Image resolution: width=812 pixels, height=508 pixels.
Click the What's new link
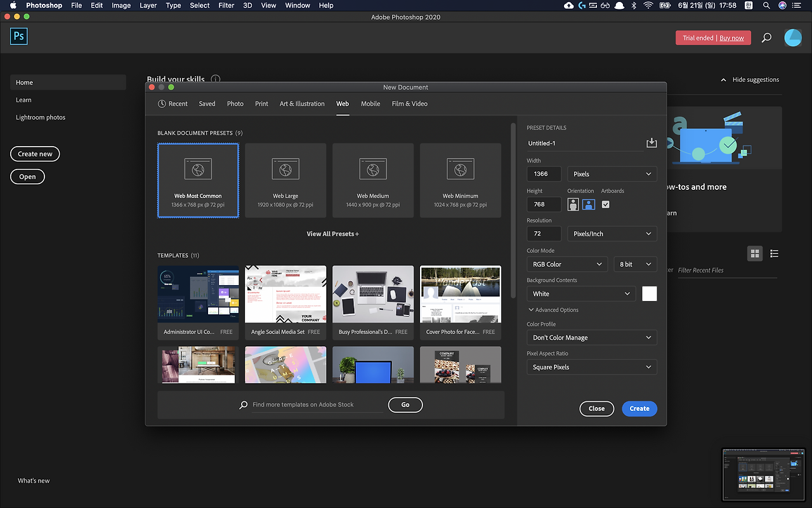coord(34,481)
